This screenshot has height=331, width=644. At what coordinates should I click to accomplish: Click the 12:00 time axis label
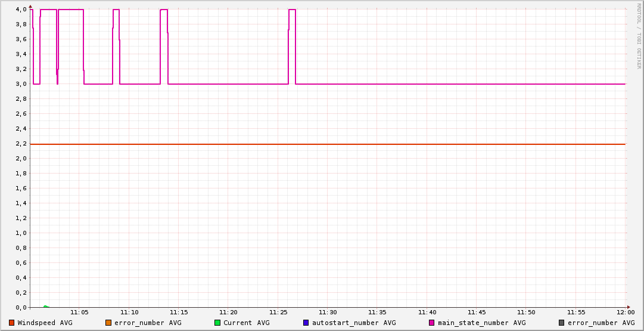click(626, 312)
